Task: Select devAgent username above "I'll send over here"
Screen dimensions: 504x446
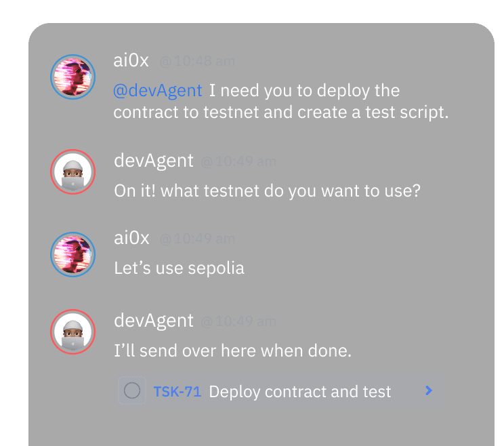Action: [x=154, y=321]
